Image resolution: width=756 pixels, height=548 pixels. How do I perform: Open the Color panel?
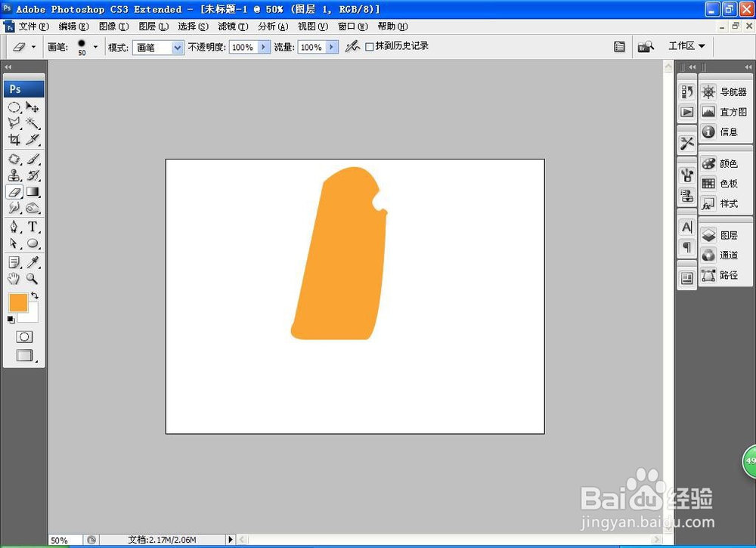[725, 163]
